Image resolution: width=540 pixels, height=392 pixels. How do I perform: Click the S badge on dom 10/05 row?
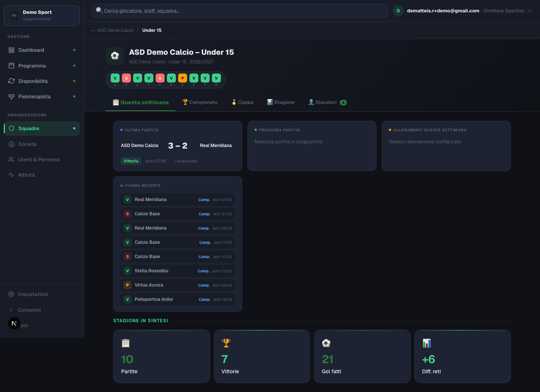click(127, 257)
